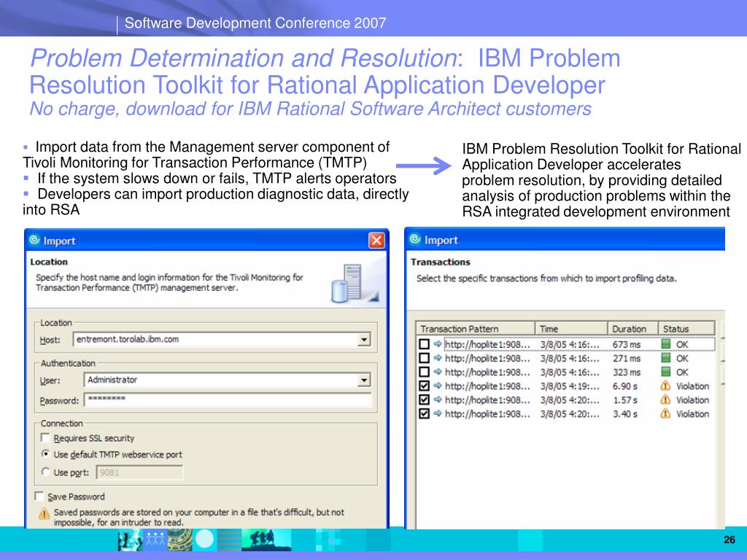
Task: Click the arrow icon in the 6.90 s row
Action: pyautogui.click(x=438, y=386)
